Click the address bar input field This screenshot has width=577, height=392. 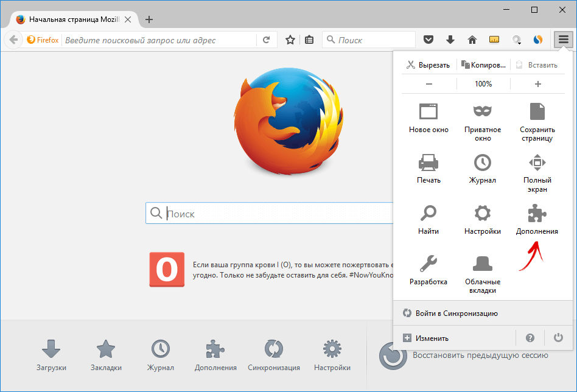(159, 40)
